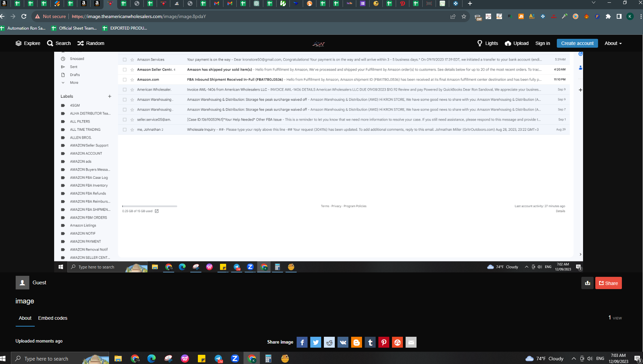This screenshot has width=643, height=364.
Task: Share the image on Reddit
Action: 329,342
